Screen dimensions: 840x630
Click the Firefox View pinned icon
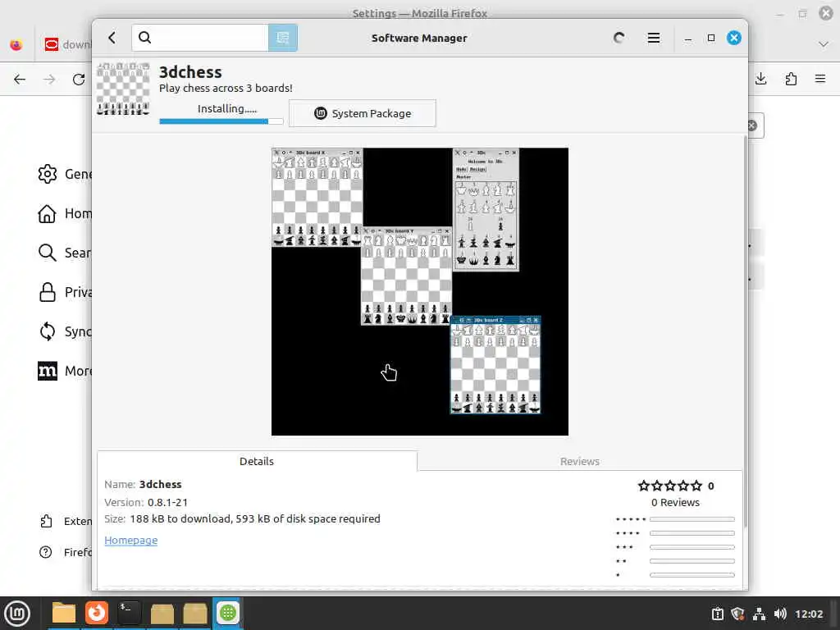(x=16, y=44)
